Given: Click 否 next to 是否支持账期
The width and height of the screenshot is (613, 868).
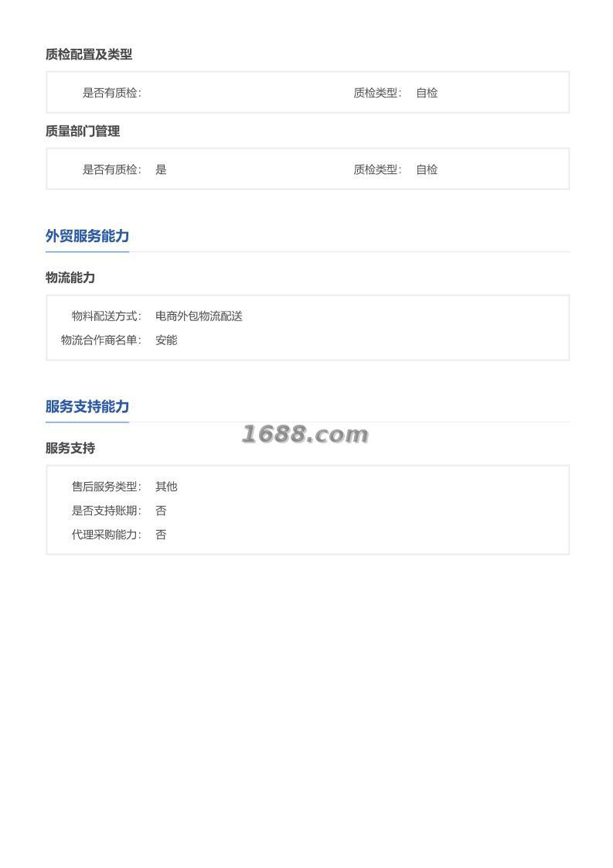Looking at the screenshot, I should tap(161, 511).
